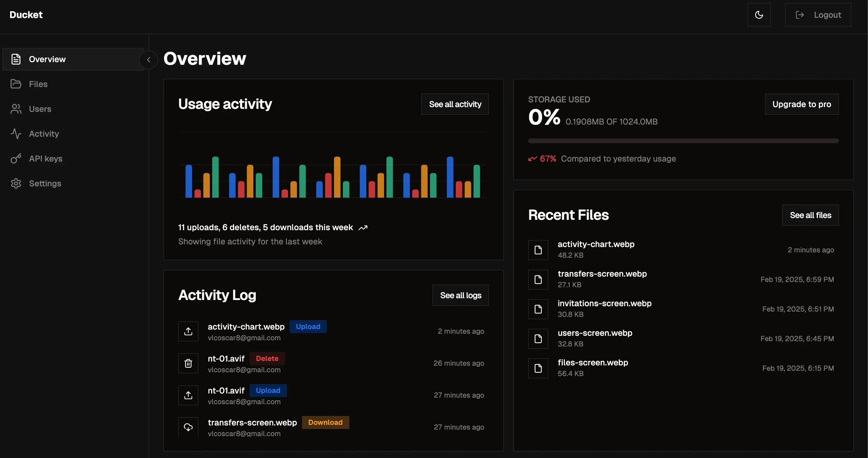Click download cloud icon for transfers-screen.webp log

(x=188, y=427)
